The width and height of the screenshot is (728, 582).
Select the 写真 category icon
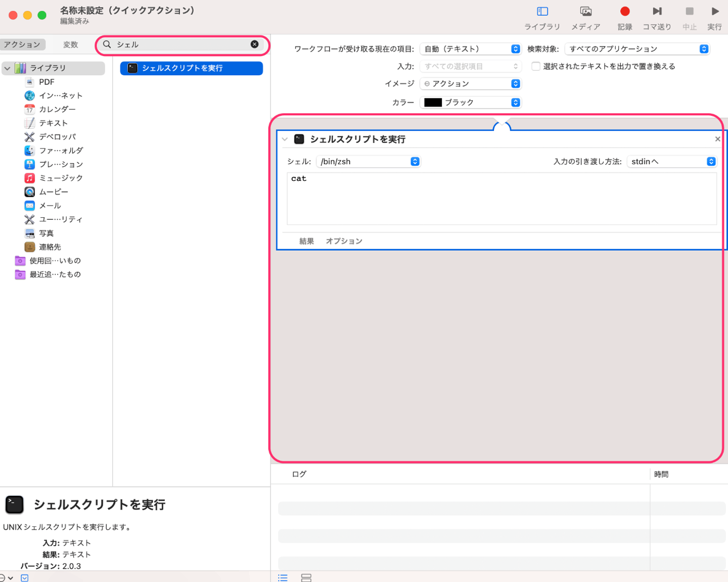click(30, 233)
